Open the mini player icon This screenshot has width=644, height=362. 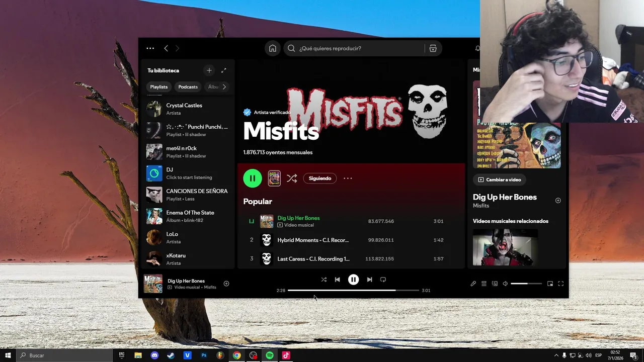550,284
